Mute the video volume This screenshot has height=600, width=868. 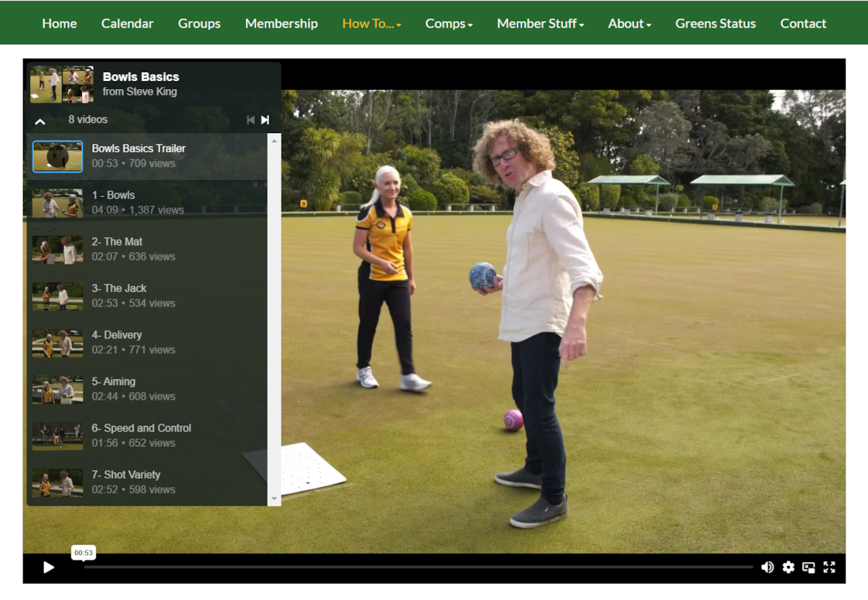(767, 568)
